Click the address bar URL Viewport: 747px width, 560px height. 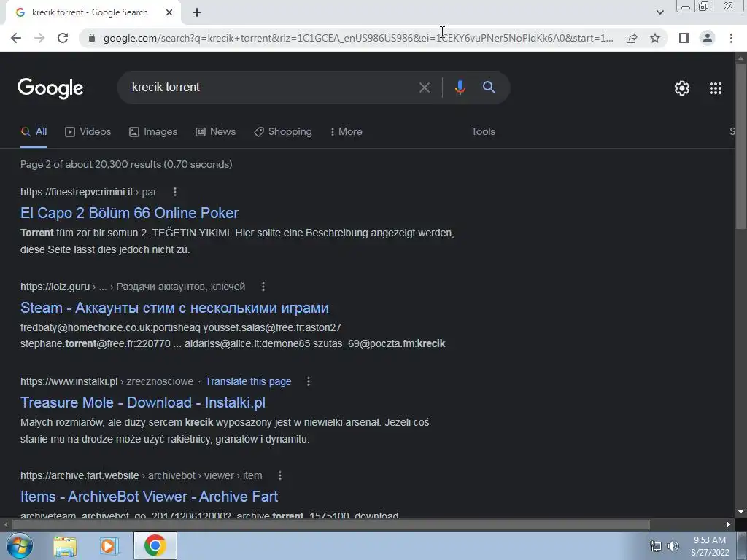(x=358, y=38)
